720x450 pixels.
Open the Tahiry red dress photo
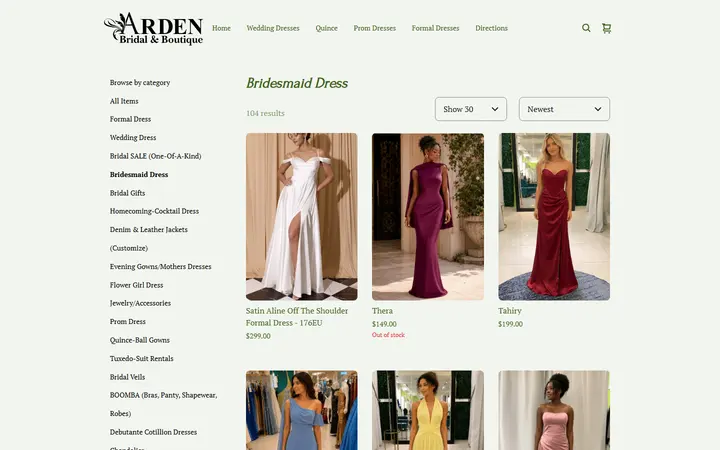click(x=554, y=217)
